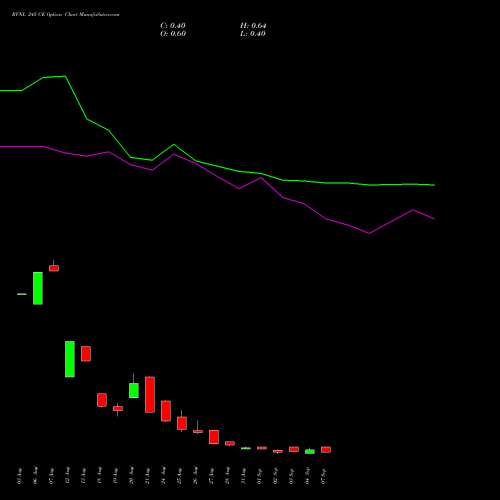The height and width of the screenshot is (500, 500).
Task: Click the chart title text at the top left
Action: click(x=65, y=15)
